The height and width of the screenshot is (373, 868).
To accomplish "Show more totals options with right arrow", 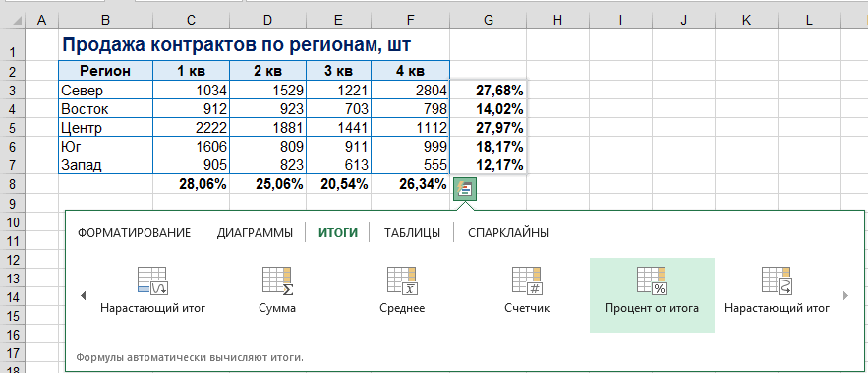I will pos(845,296).
